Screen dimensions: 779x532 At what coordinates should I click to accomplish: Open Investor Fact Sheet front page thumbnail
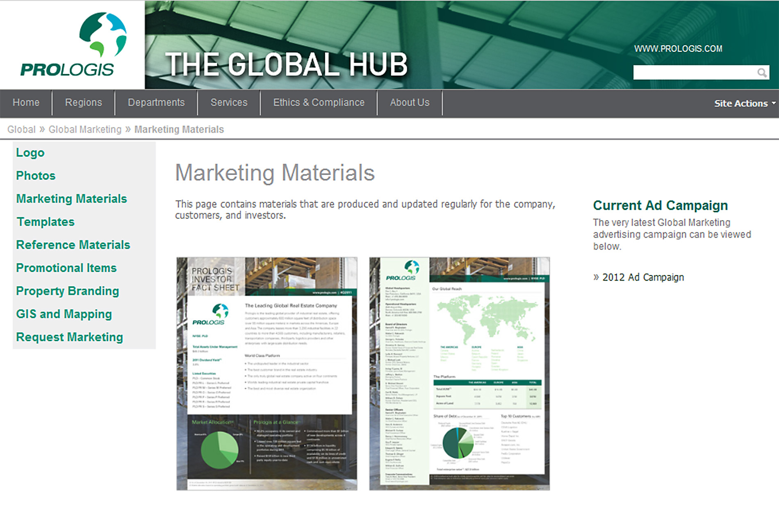(266, 373)
